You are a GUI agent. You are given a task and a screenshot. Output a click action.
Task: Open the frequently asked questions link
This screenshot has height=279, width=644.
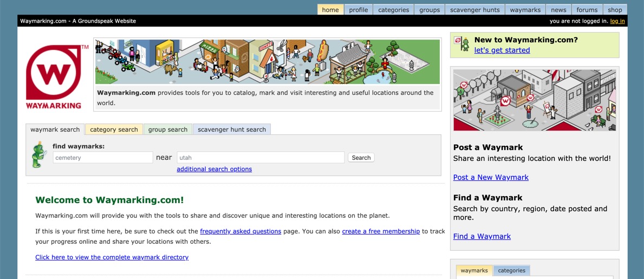click(240, 231)
